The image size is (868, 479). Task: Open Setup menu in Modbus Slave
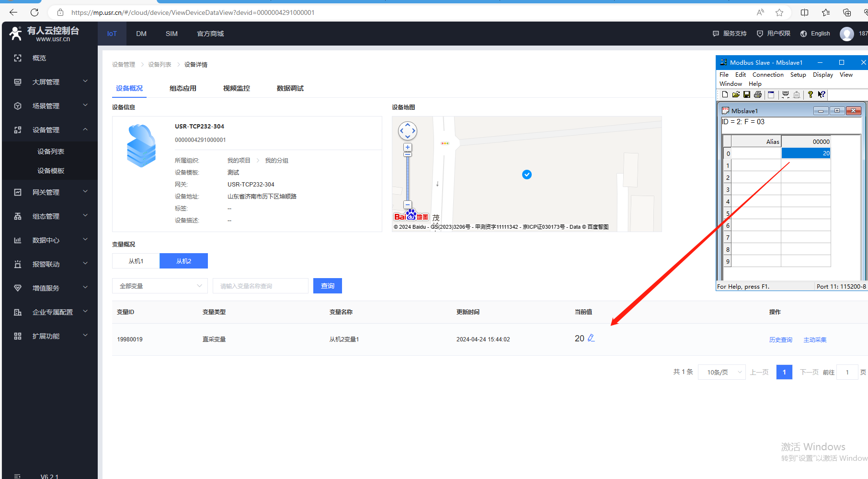[x=798, y=75]
